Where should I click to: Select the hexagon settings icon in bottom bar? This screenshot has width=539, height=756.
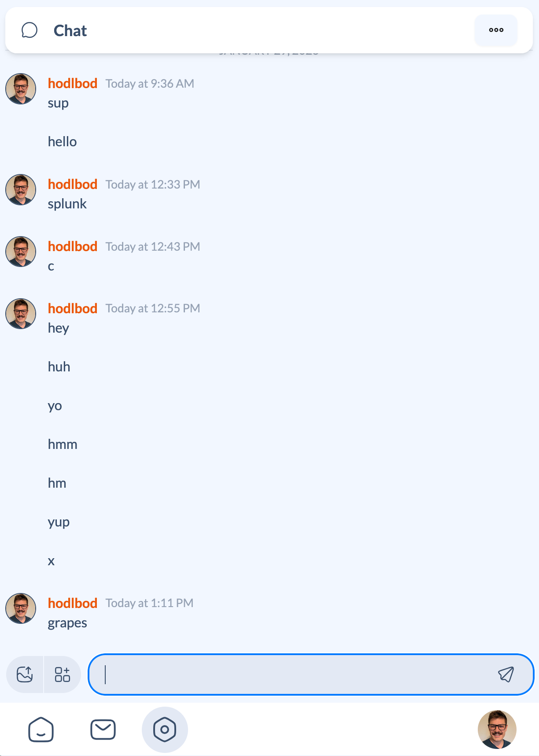(x=165, y=730)
